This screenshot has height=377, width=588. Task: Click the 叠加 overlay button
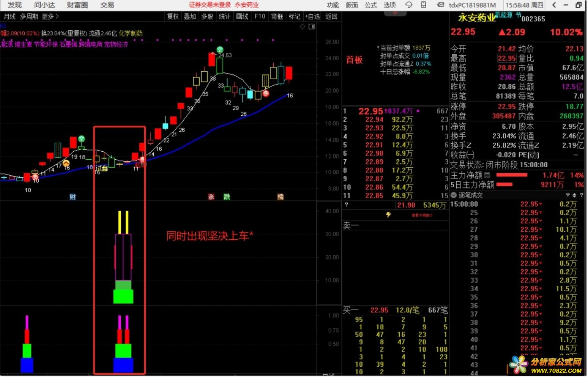pos(190,16)
